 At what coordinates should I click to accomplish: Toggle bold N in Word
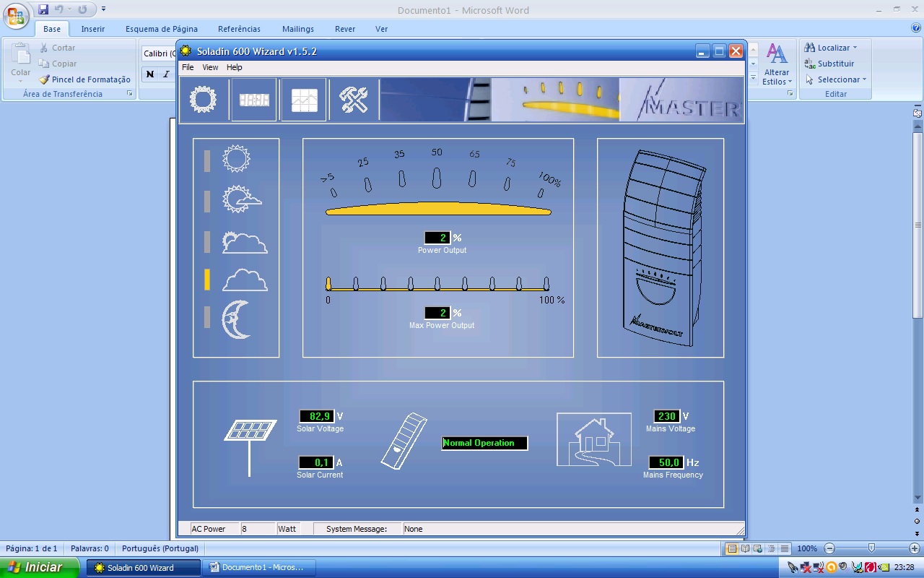(149, 74)
